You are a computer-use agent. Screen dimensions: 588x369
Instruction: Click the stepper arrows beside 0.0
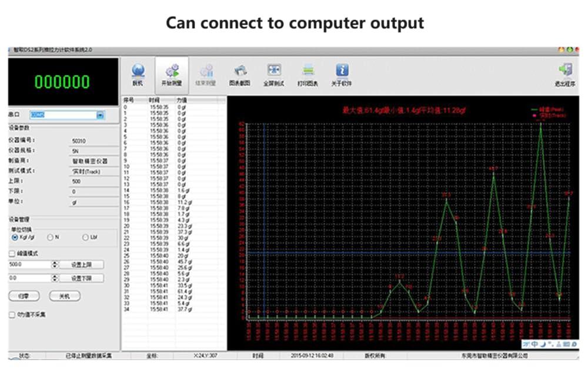coord(54,278)
